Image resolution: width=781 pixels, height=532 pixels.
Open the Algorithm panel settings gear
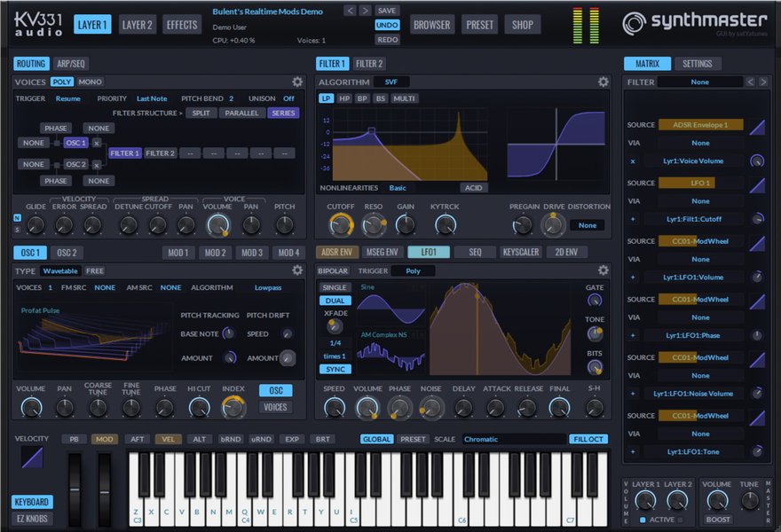click(603, 82)
